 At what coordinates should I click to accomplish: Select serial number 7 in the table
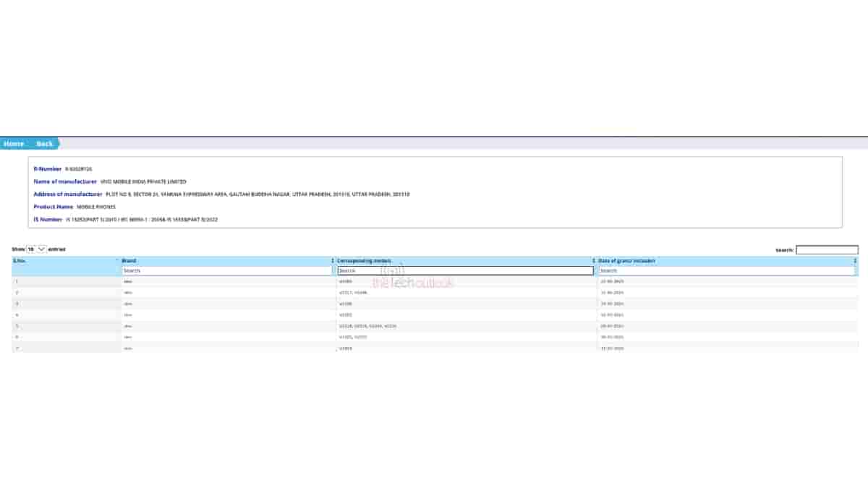(x=17, y=348)
